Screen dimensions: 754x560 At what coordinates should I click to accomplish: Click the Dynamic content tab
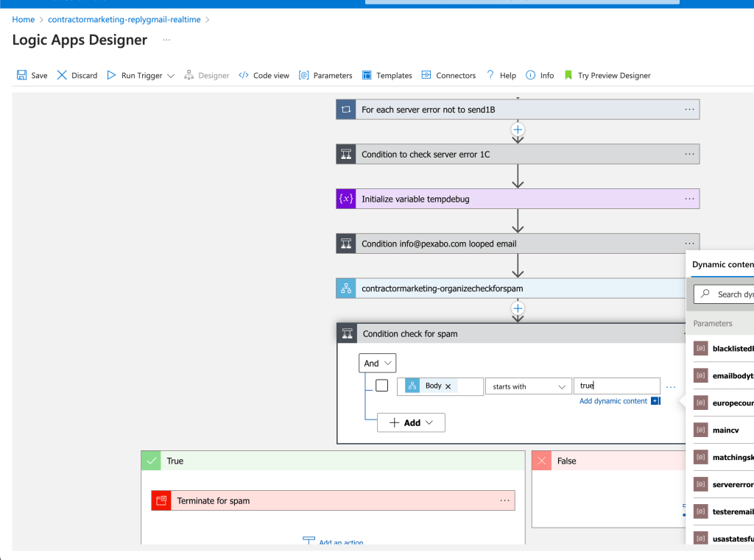click(x=722, y=264)
